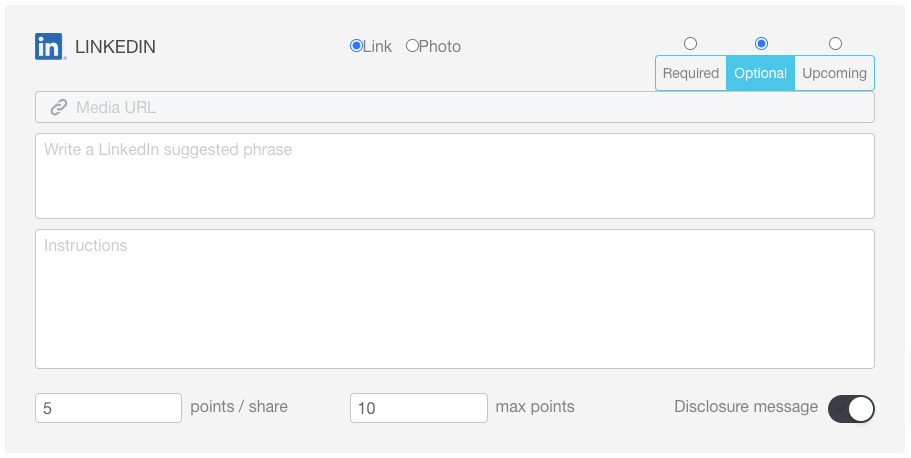This screenshot has width=911, height=458.
Task: Click the LinkedIn logo icon
Action: tap(50, 46)
